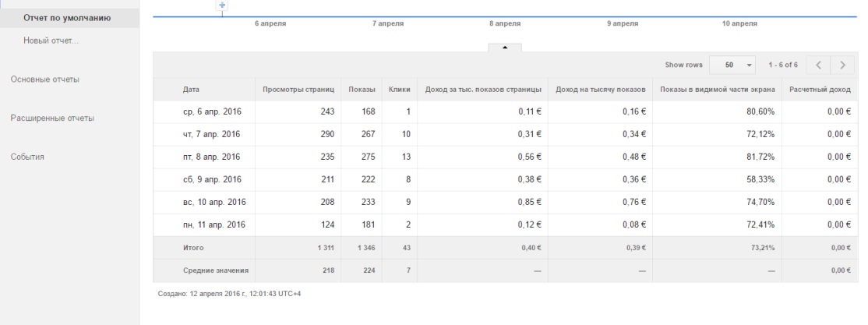Go to the previous page of rows

coord(818,65)
